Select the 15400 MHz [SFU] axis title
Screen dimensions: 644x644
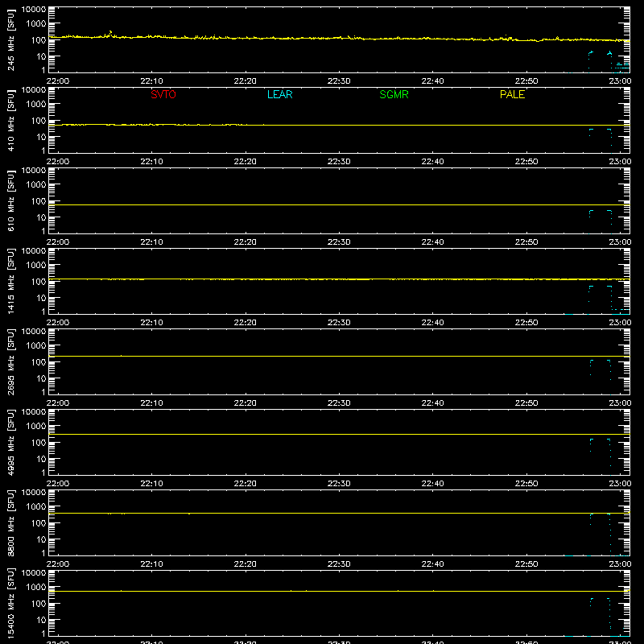[x=10, y=603]
